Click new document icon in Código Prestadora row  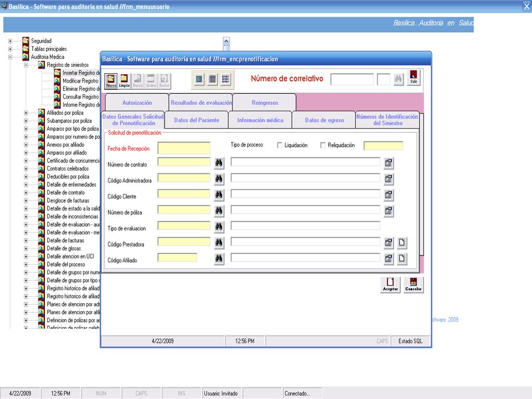pyautogui.click(x=402, y=243)
